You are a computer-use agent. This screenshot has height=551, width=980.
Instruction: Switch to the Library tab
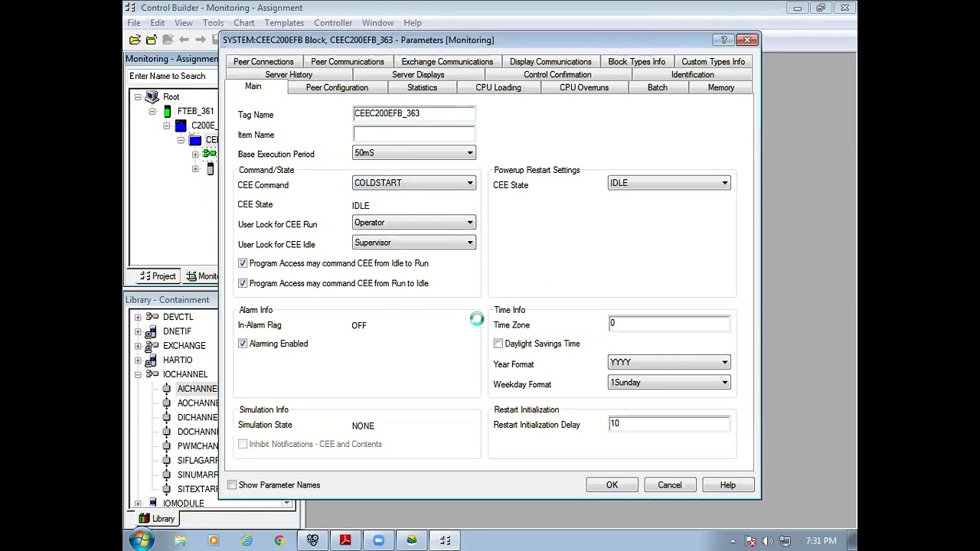pos(157,519)
